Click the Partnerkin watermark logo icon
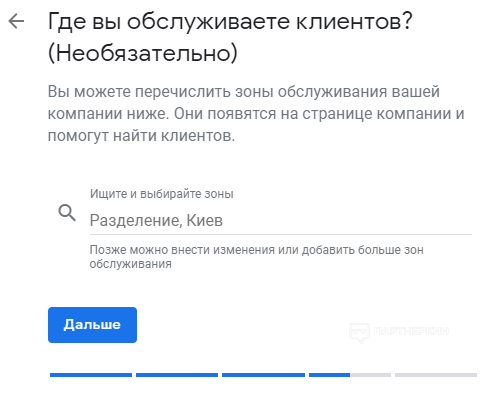Image resolution: width=499 pixels, height=395 pixels. [x=359, y=333]
